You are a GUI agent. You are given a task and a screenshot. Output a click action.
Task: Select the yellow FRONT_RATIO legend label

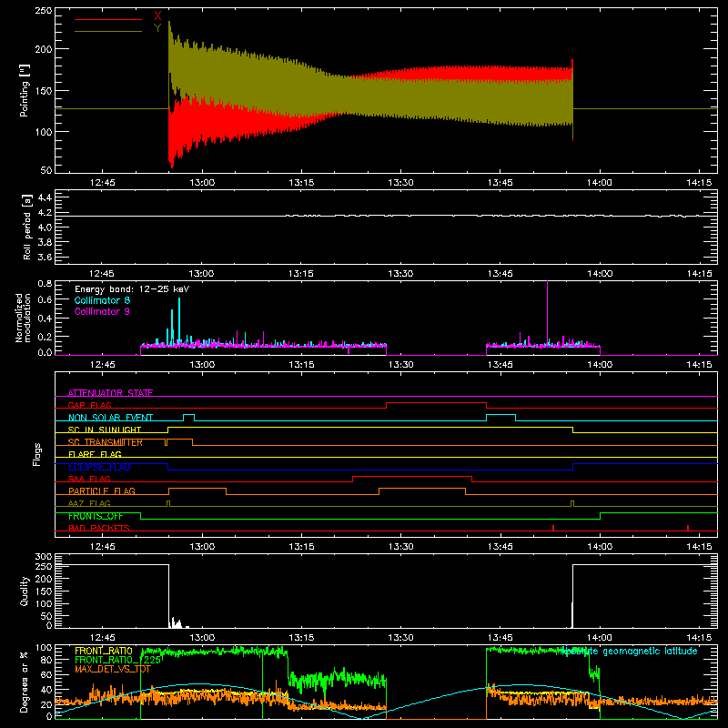[104, 651]
